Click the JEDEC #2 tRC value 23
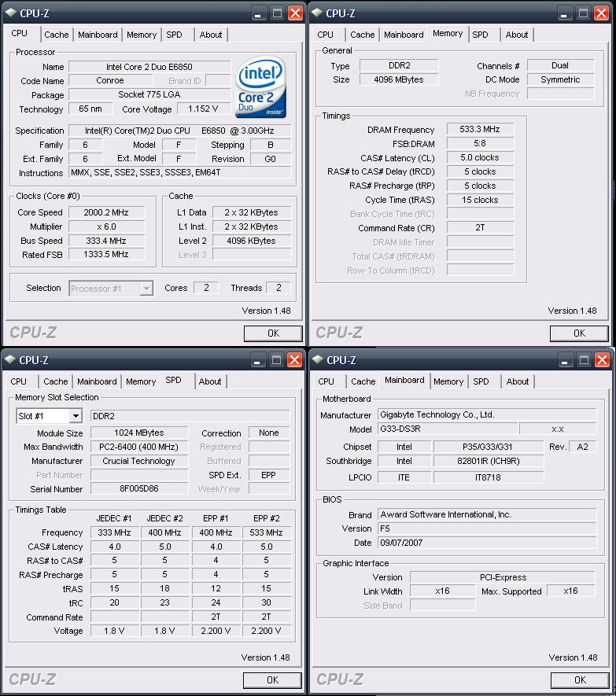Viewport: 616px width, 696px height. (x=164, y=602)
